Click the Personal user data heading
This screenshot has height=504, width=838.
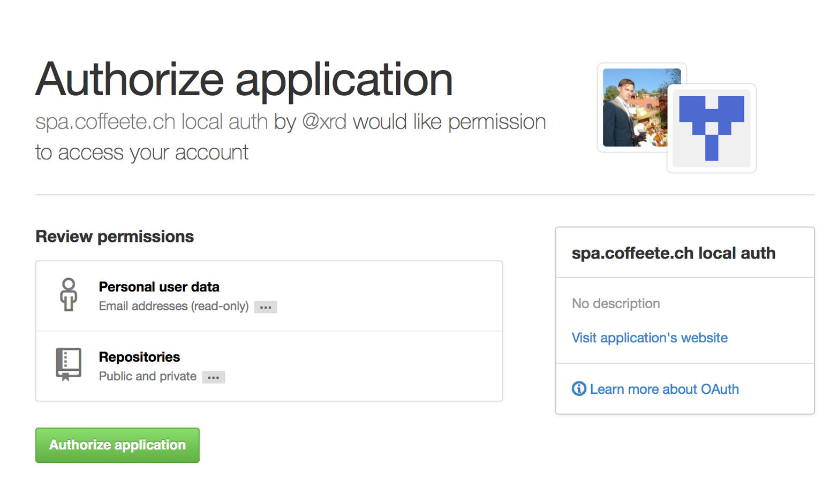[x=159, y=287]
